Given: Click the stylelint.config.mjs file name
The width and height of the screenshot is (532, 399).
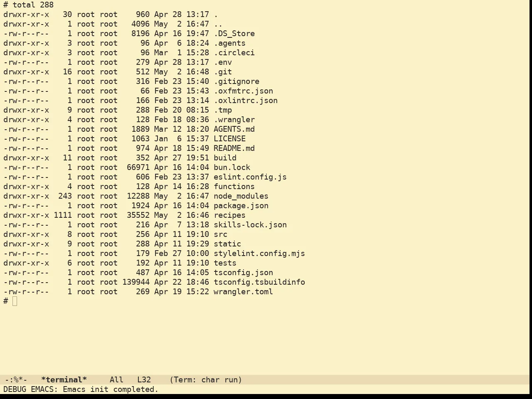Looking at the screenshot, I should point(259,254).
